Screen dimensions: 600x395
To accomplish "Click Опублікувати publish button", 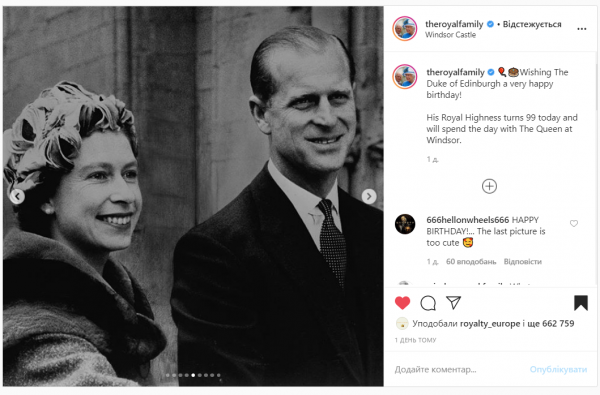I will click(558, 369).
